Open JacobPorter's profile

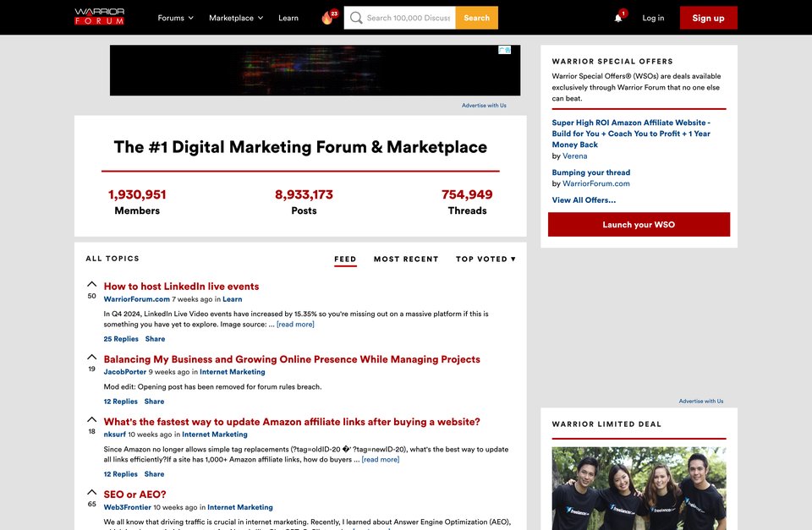pyautogui.click(x=125, y=372)
